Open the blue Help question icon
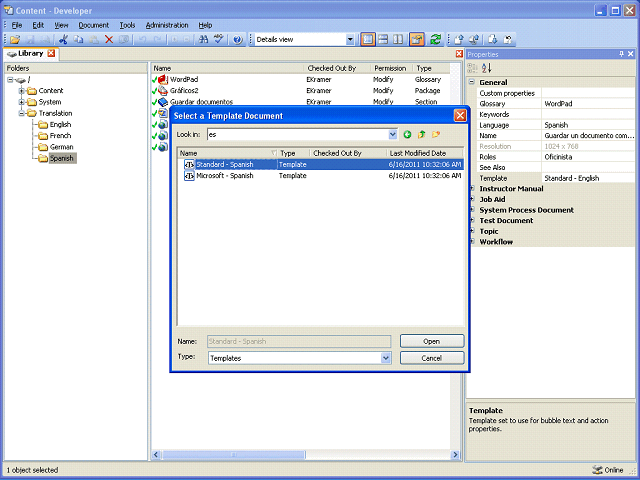Viewport: 640px width, 480px height. coord(238,39)
